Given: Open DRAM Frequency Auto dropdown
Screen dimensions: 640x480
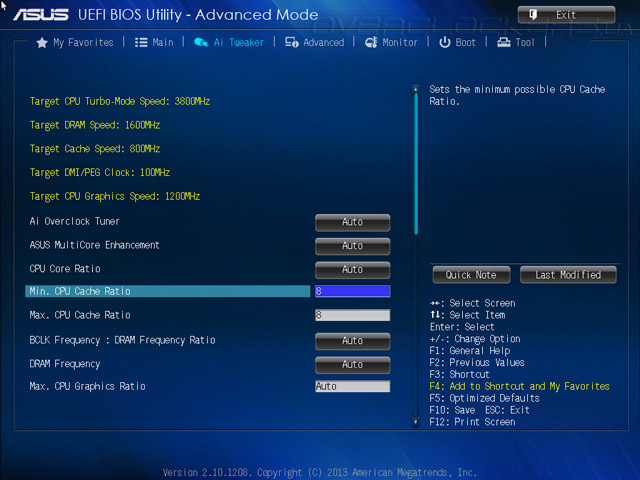Looking at the screenshot, I should coord(352,364).
